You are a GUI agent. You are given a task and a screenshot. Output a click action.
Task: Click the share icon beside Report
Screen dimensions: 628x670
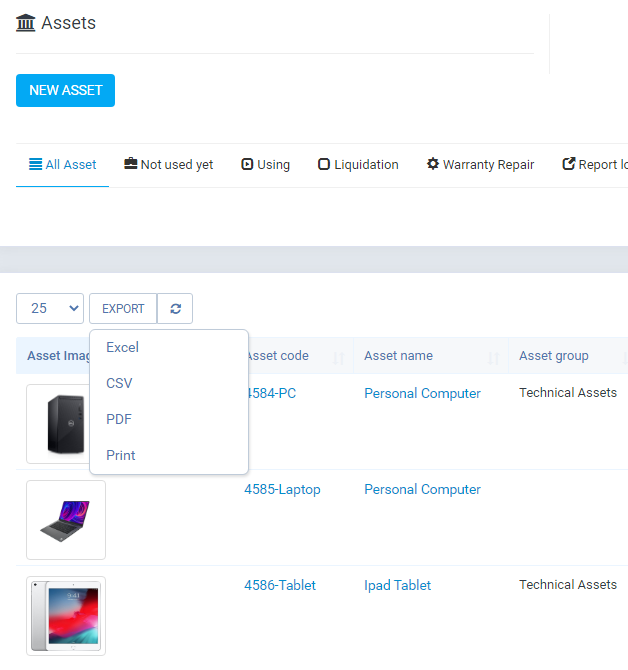[569, 164]
